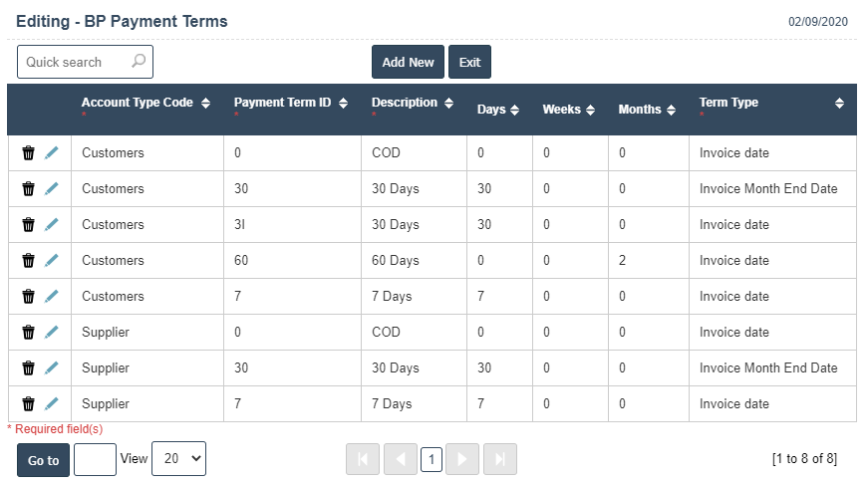Select page 1 in the pagination

pyautogui.click(x=432, y=459)
